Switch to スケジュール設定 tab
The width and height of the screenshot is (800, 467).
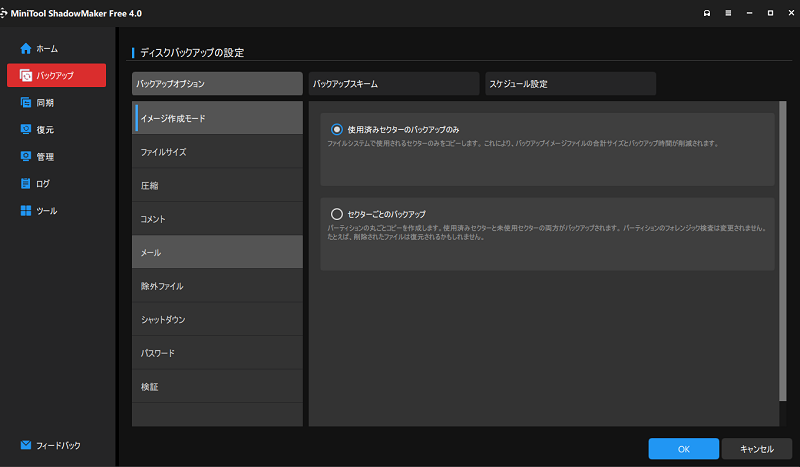click(570, 84)
